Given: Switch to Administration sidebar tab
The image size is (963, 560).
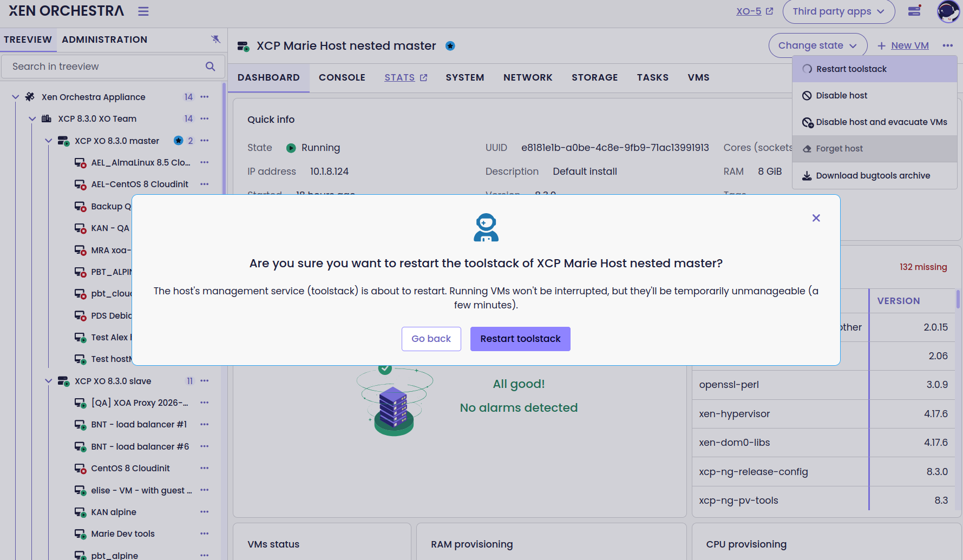Looking at the screenshot, I should (104, 39).
